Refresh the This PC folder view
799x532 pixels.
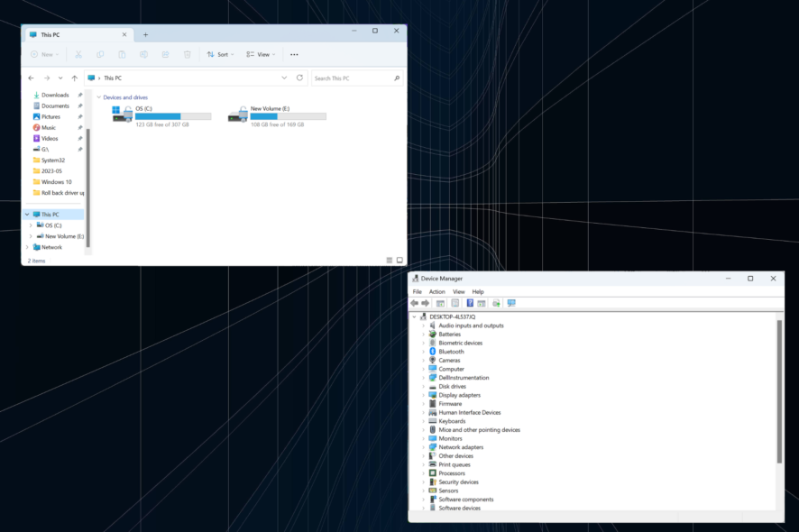299,78
